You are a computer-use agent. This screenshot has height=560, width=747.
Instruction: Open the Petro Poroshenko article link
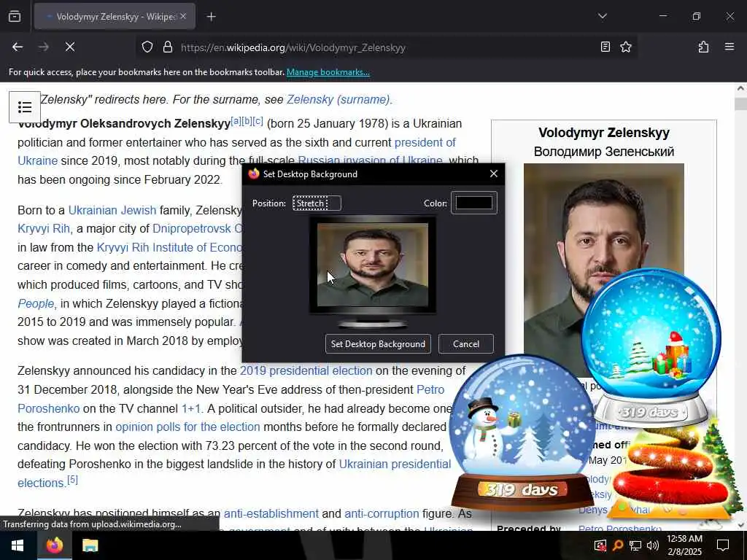[x=430, y=389]
